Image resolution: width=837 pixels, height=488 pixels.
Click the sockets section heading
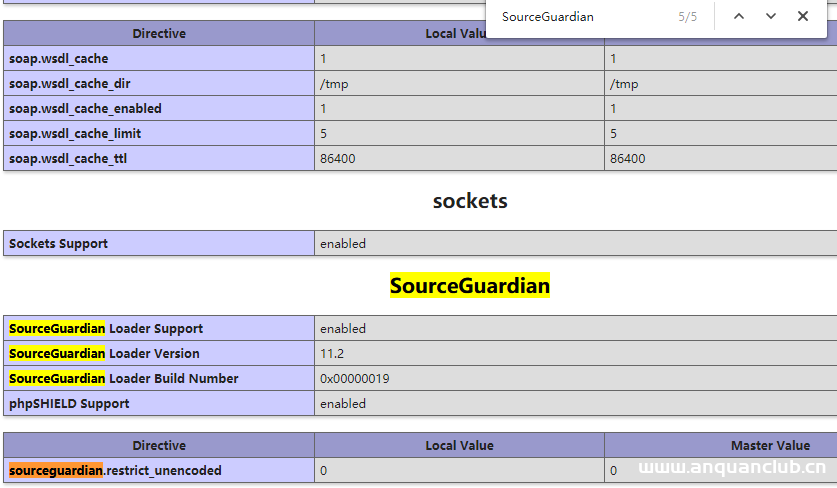pyautogui.click(x=469, y=201)
